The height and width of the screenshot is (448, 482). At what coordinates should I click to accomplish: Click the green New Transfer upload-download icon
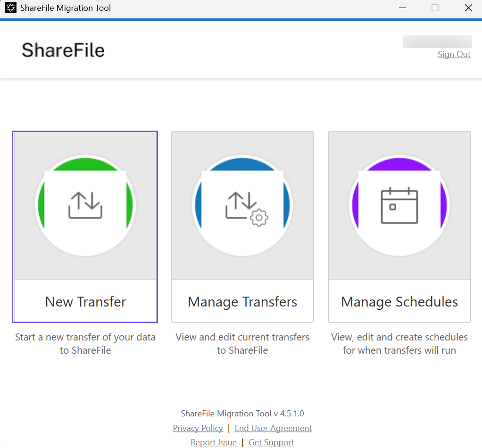coord(85,206)
